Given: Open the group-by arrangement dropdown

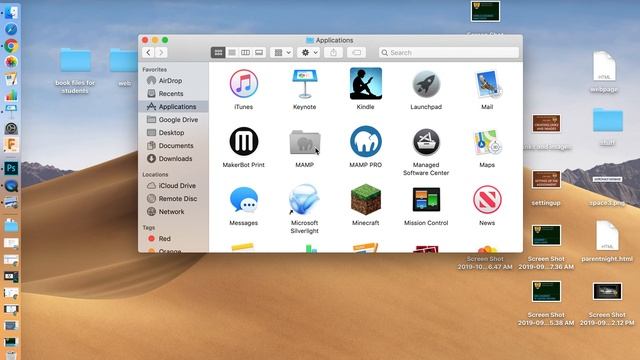Looking at the screenshot, I should (282, 52).
